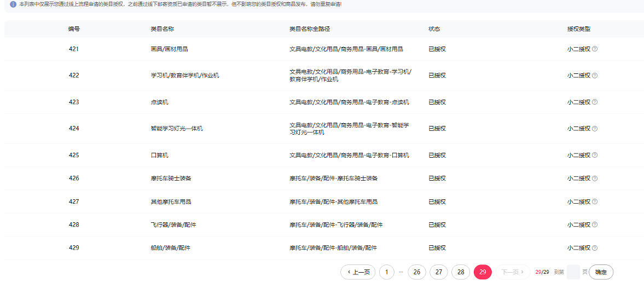Click the page number jump input field

[573, 272]
